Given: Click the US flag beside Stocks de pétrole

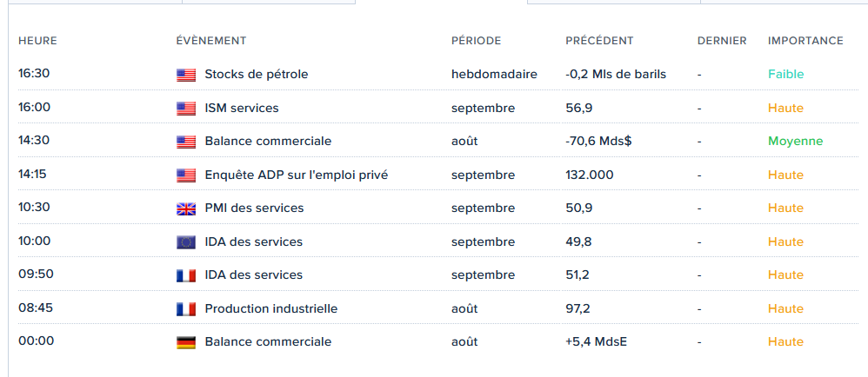Looking at the screenshot, I should click(186, 75).
